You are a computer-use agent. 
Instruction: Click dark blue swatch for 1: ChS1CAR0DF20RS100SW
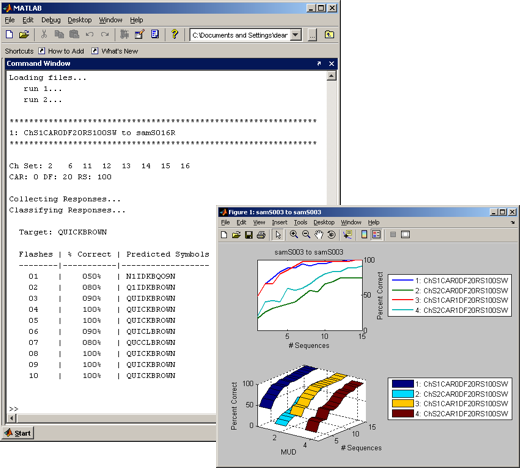click(x=402, y=384)
